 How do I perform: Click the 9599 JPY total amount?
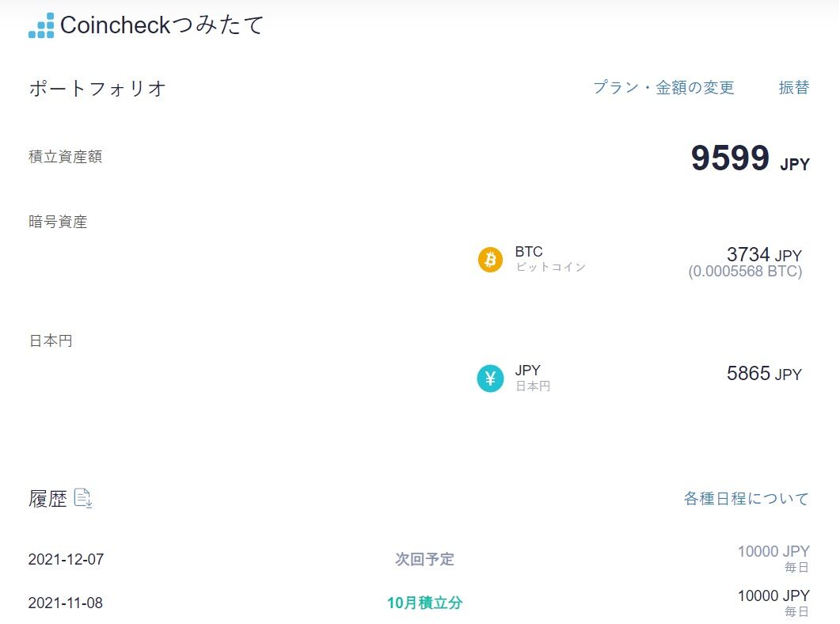[x=749, y=158]
